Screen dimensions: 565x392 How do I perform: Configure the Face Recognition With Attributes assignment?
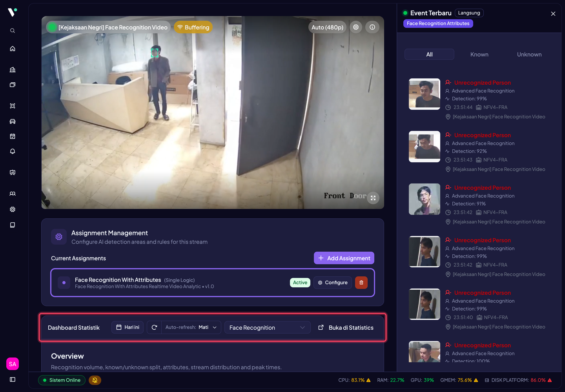click(333, 283)
